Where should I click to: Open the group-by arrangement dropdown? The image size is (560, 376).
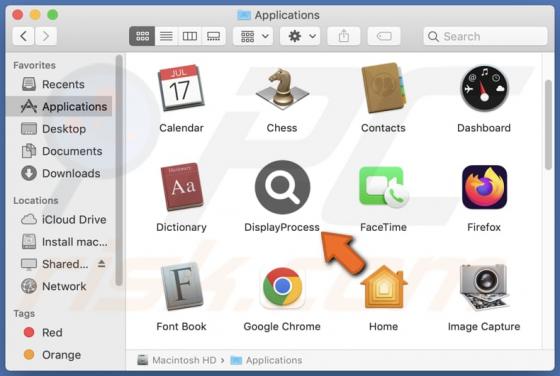253,36
